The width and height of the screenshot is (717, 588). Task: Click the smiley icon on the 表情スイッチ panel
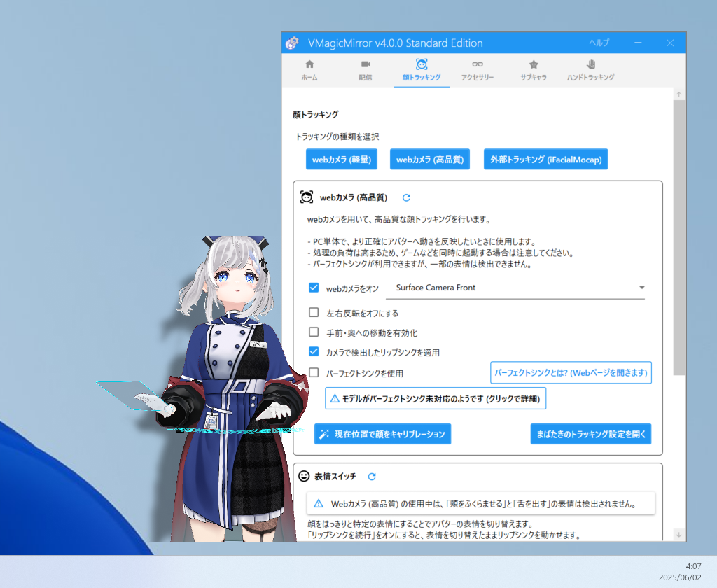click(x=304, y=476)
